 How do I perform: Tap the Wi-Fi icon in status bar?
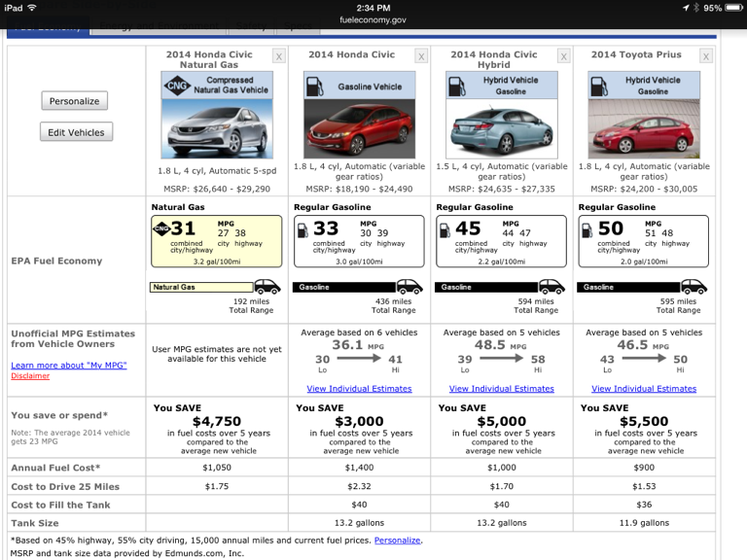(32, 8)
